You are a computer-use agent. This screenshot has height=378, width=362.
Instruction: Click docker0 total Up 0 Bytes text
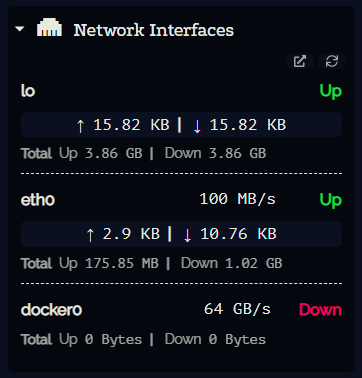(101, 340)
